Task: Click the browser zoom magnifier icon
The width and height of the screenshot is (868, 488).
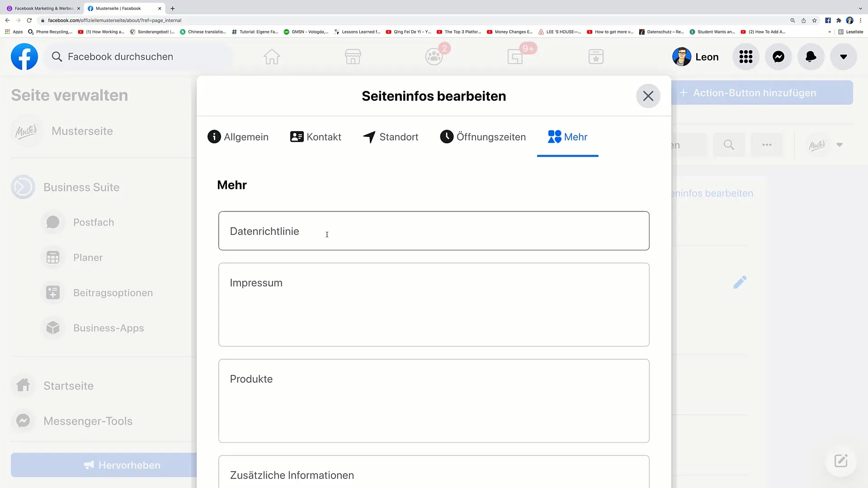Action: (x=793, y=20)
